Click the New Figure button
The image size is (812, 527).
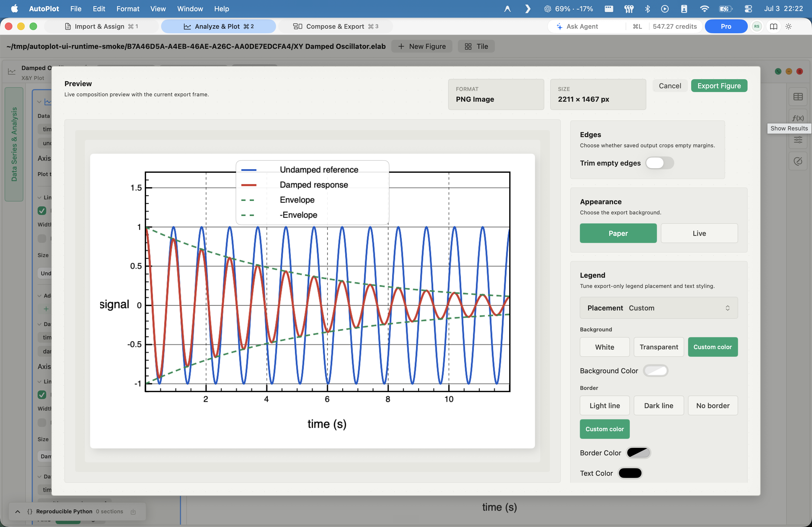coord(422,46)
